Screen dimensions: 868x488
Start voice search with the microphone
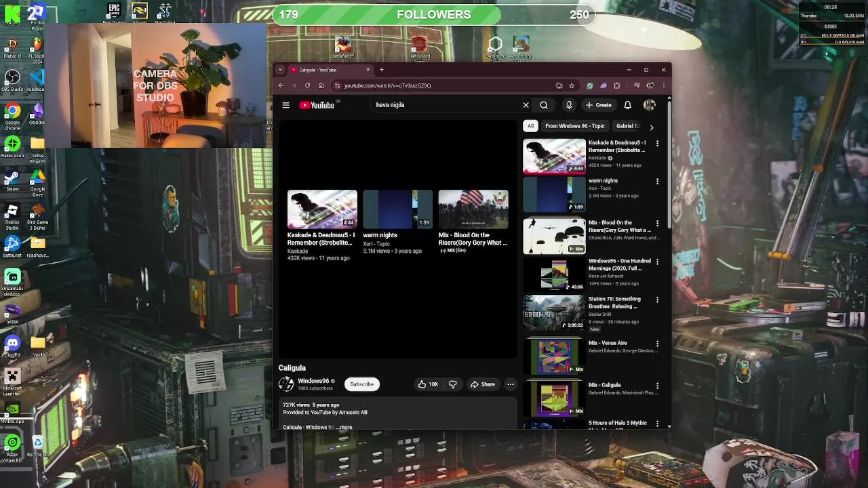click(x=569, y=105)
